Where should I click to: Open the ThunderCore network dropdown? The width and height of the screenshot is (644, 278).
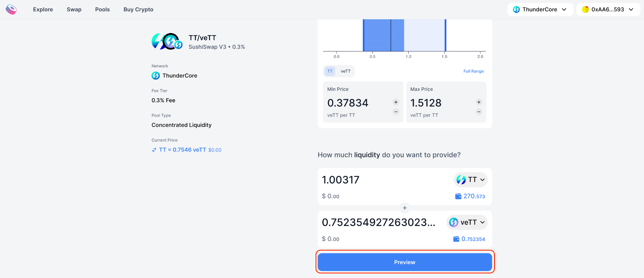540,9
